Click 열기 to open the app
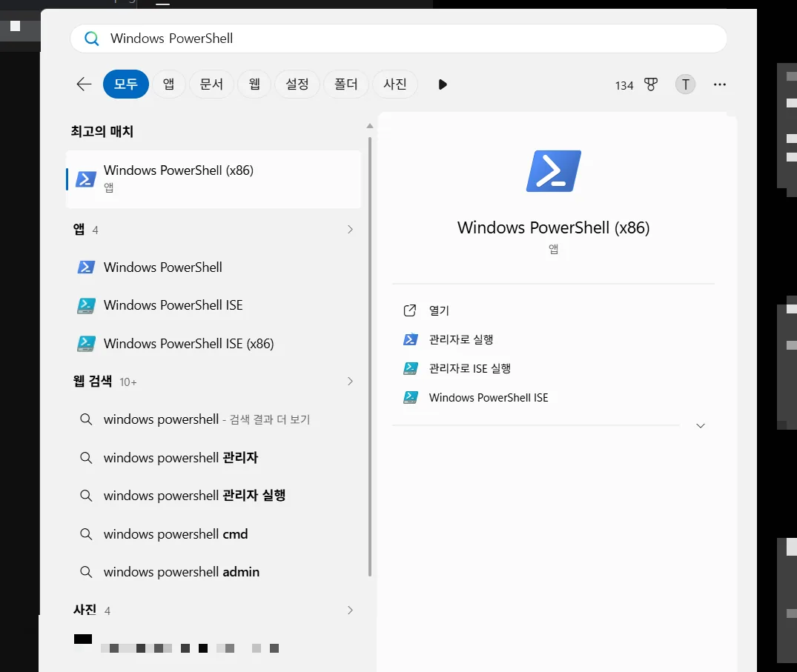Viewport: 797px width, 672px height. [x=439, y=310]
